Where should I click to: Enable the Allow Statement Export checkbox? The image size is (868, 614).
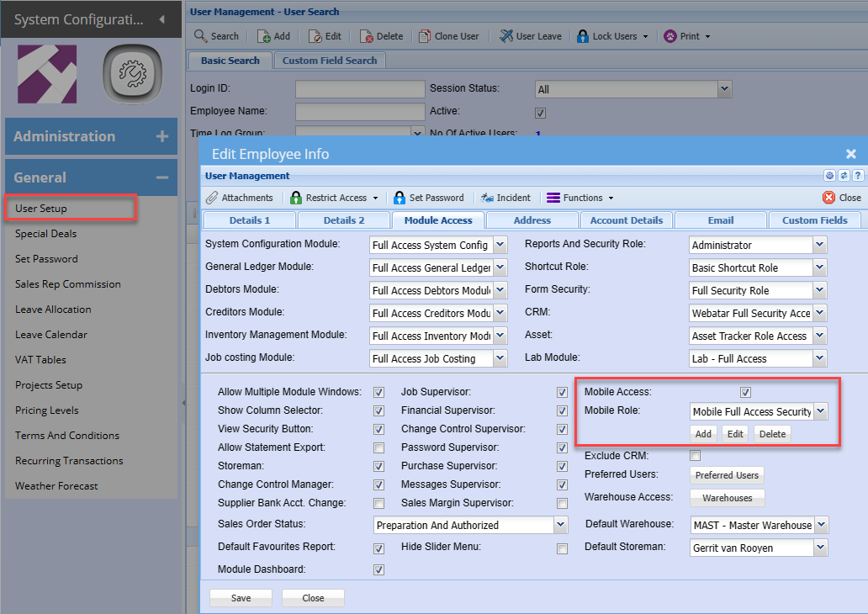point(378,447)
